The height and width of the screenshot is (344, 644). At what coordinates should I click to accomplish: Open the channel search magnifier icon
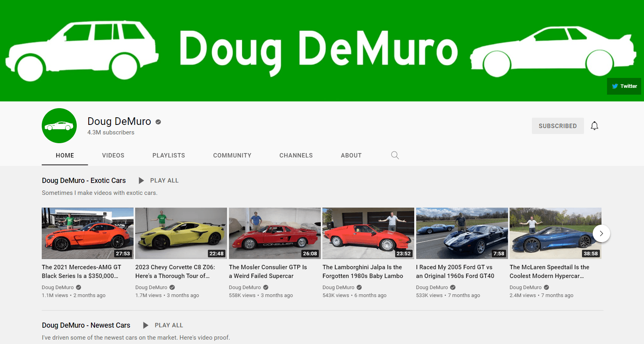point(395,155)
